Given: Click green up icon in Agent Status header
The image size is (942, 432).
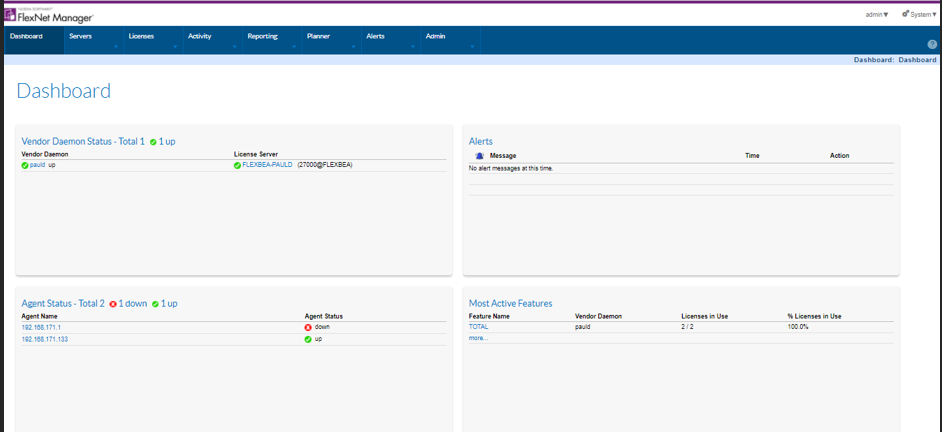Looking at the screenshot, I should click(155, 304).
